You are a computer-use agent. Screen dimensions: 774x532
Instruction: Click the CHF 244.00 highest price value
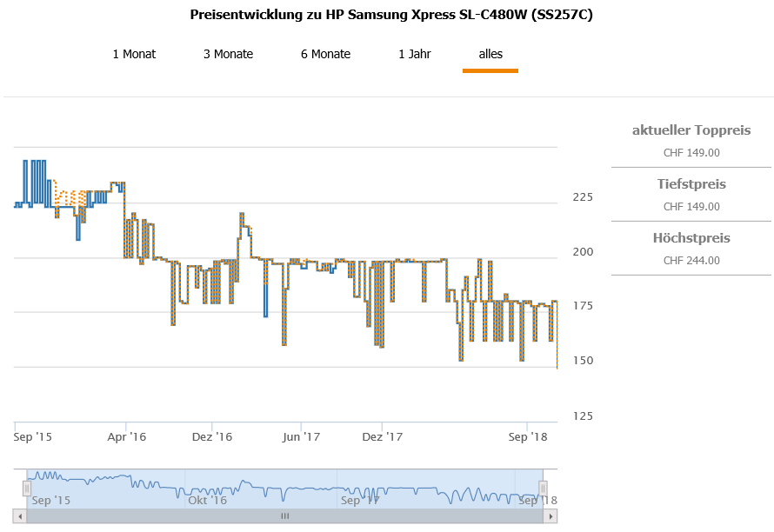[x=691, y=260]
